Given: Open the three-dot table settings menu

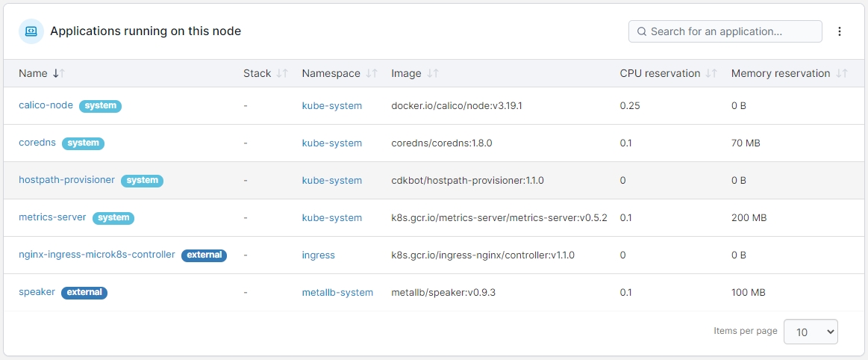Looking at the screenshot, I should (x=840, y=31).
